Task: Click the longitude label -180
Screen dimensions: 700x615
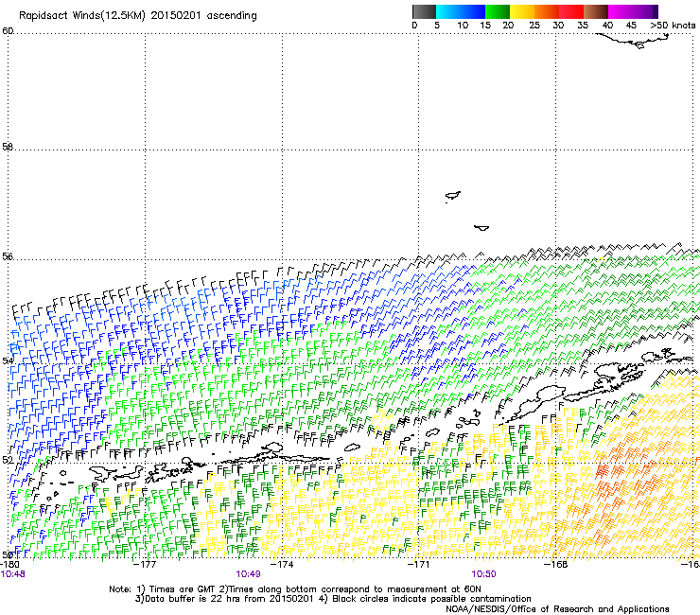Action: [x=9, y=565]
